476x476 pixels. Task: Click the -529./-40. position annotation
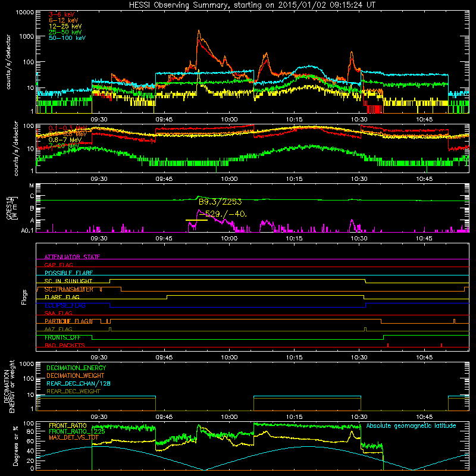(x=223, y=214)
